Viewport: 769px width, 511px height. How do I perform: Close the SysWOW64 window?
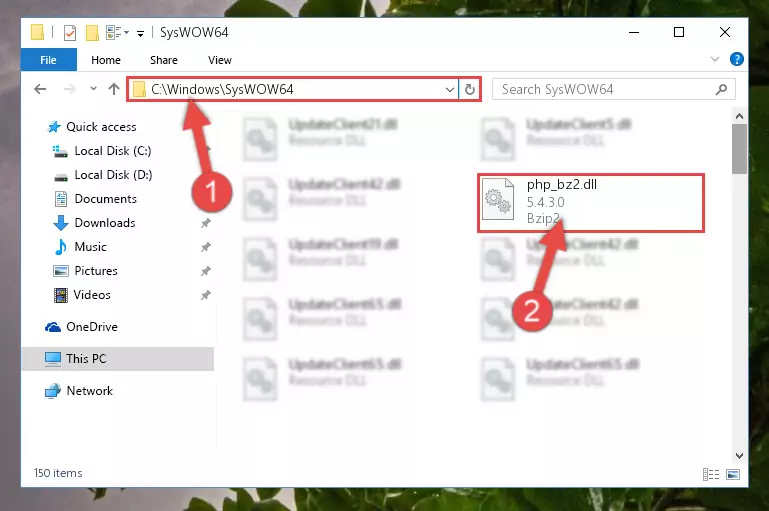(x=725, y=32)
